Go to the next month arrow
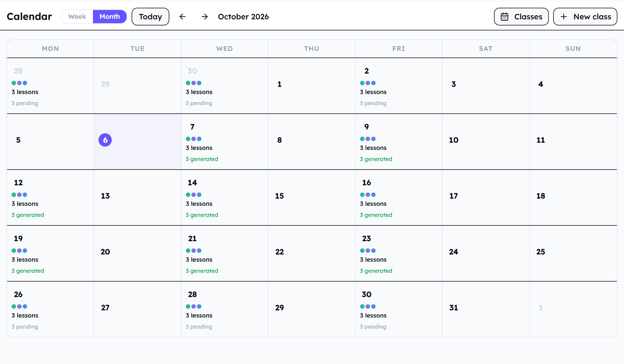The height and width of the screenshot is (364, 624). pyautogui.click(x=205, y=17)
